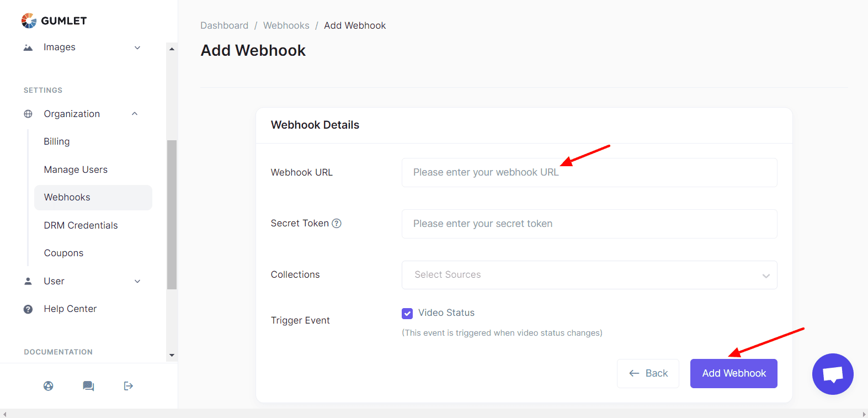The width and height of the screenshot is (868, 418).
Task: Click the Webhooks breadcrumb link
Action: pyautogui.click(x=286, y=25)
